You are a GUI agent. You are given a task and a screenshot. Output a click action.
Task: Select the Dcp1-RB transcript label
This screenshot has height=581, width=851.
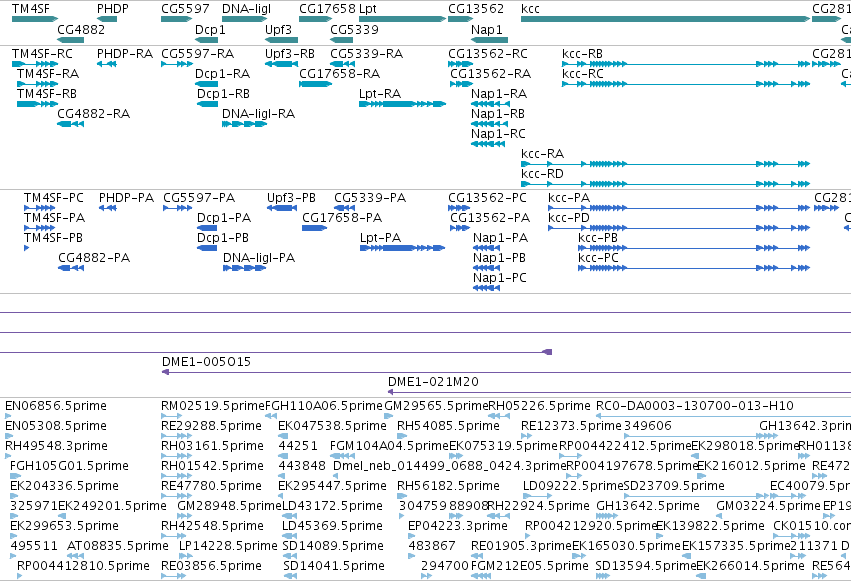[223, 94]
